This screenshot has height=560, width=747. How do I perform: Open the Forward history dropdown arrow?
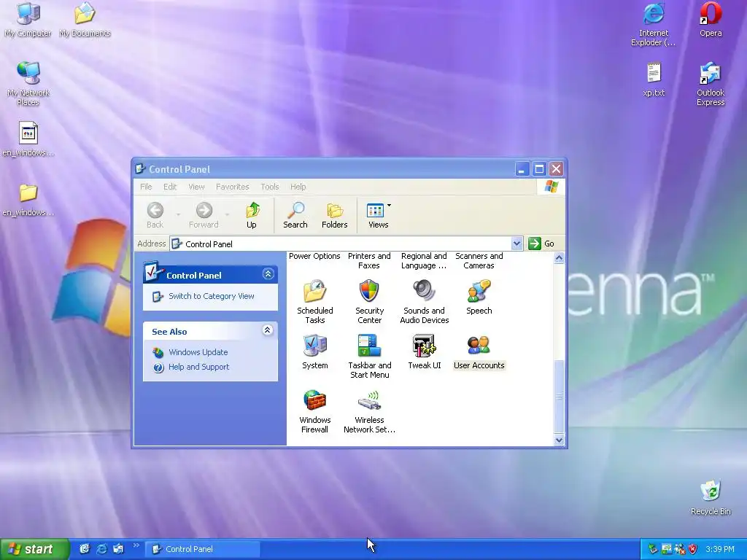click(228, 215)
